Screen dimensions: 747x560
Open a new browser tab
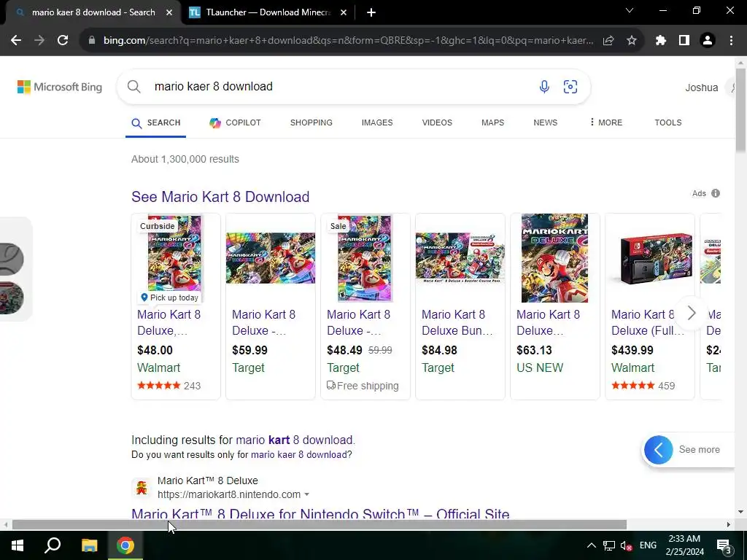[371, 12]
